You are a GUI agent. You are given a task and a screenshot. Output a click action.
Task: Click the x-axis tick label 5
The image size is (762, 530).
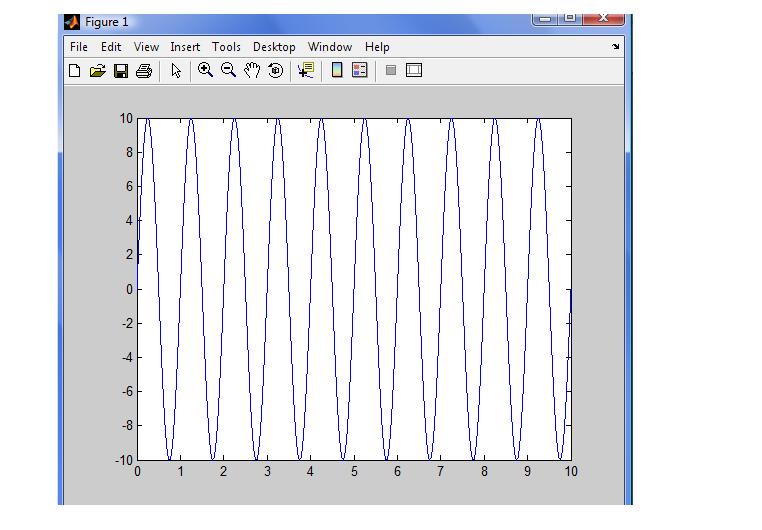click(354, 471)
